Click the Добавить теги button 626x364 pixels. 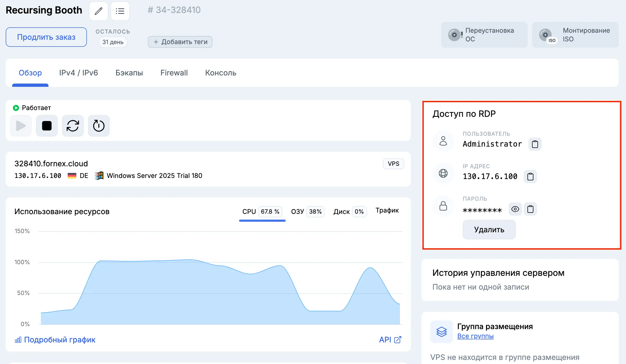point(180,42)
